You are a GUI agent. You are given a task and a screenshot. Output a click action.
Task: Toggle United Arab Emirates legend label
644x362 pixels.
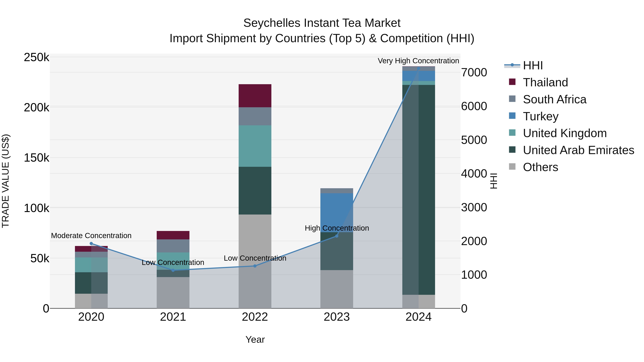click(x=579, y=150)
